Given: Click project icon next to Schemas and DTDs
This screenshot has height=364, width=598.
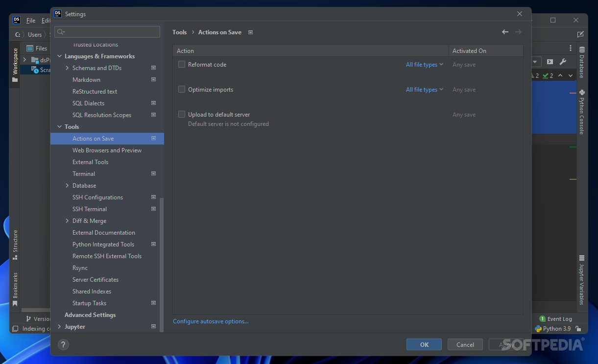Looking at the screenshot, I should [153, 68].
